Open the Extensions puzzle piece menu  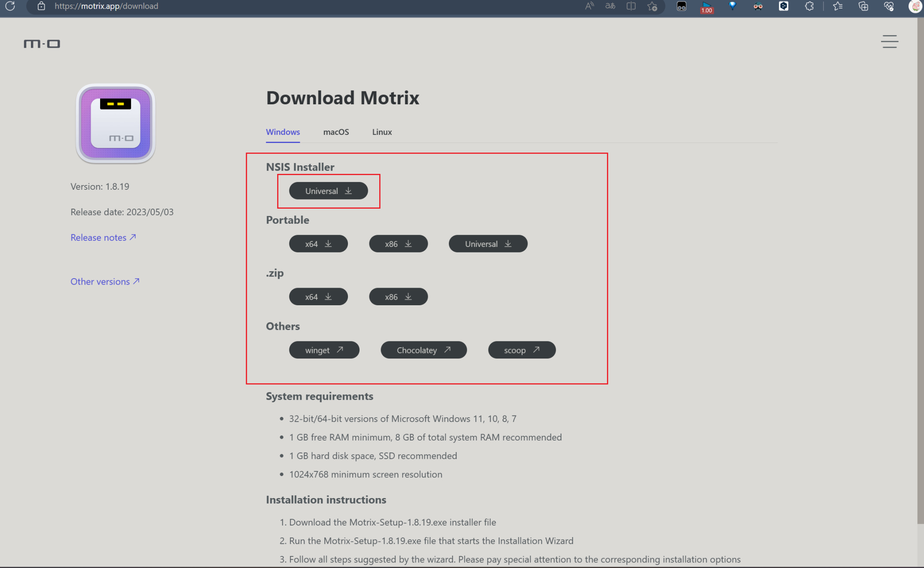pyautogui.click(x=809, y=6)
